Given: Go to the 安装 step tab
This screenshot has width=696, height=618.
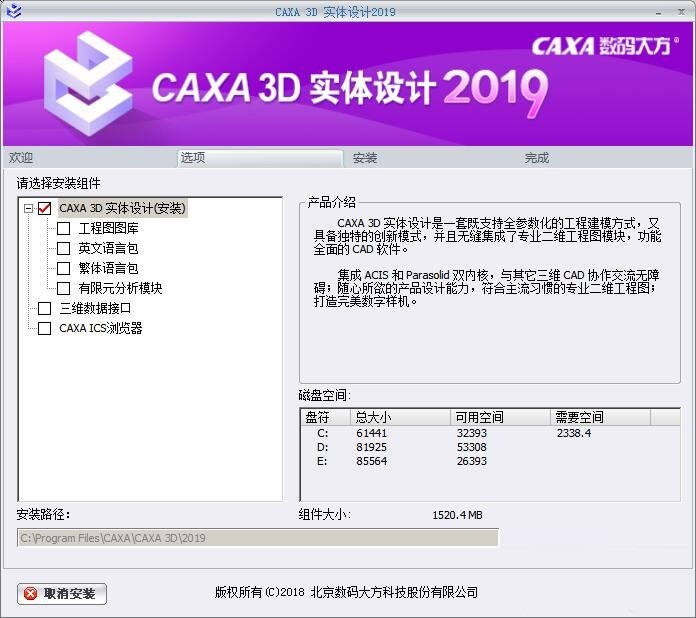Looking at the screenshot, I should pos(432,158).
